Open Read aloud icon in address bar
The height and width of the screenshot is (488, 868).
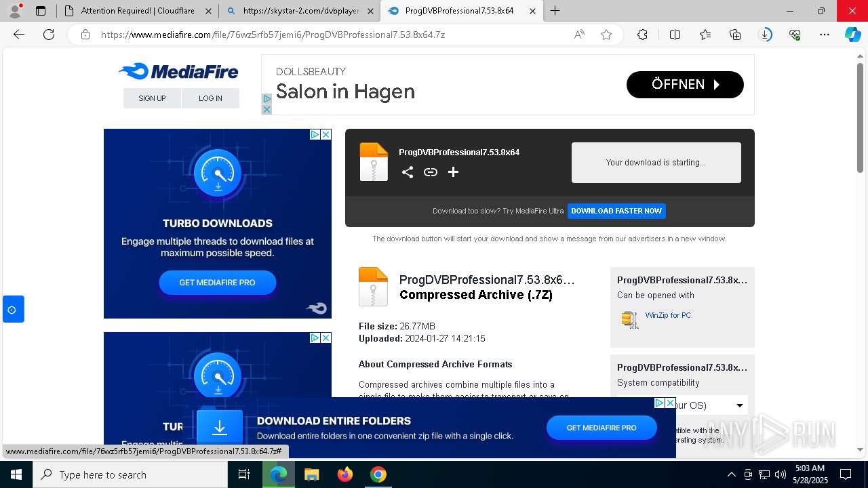coord(579,35)
